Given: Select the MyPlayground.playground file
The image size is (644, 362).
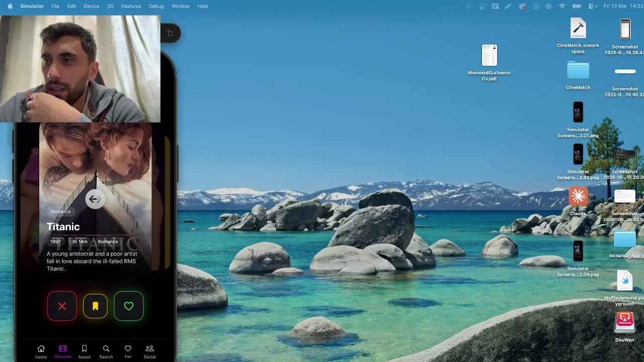Looking at the screenshot, I should click(x=625, y=288).
